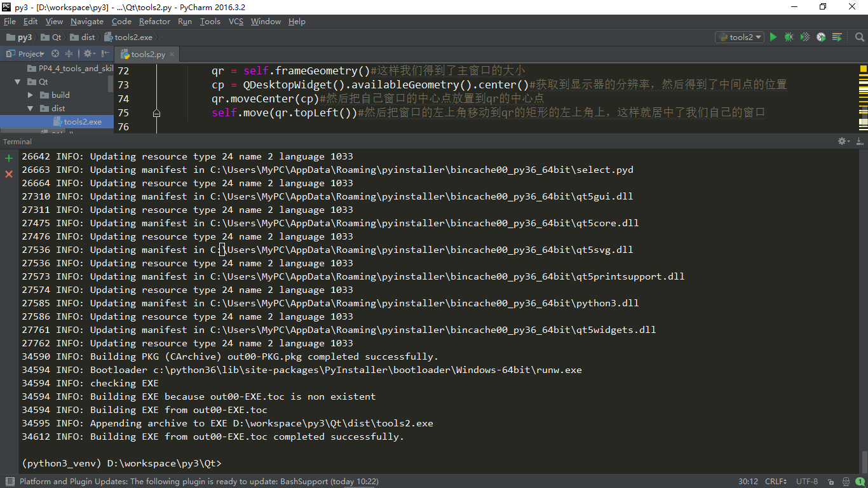
Task: Click the yellow inspection indicator square
Action: point(864,68)
